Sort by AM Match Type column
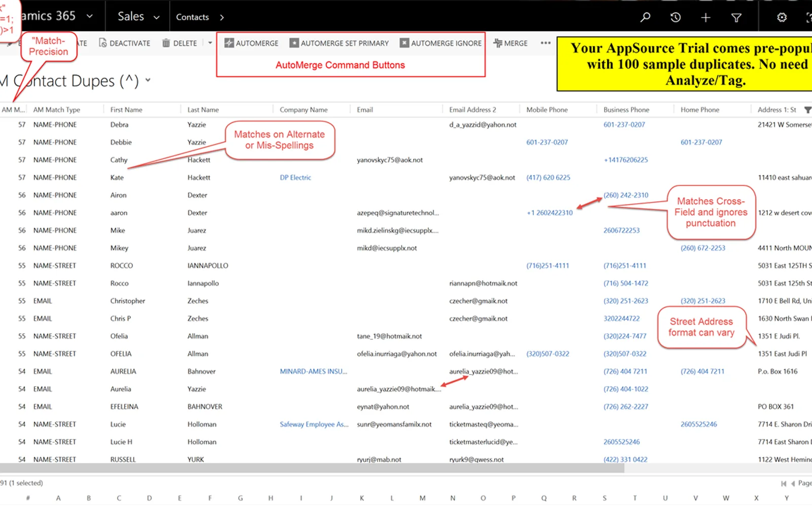This screenshot has height=508, width=812. coord(57,110)
